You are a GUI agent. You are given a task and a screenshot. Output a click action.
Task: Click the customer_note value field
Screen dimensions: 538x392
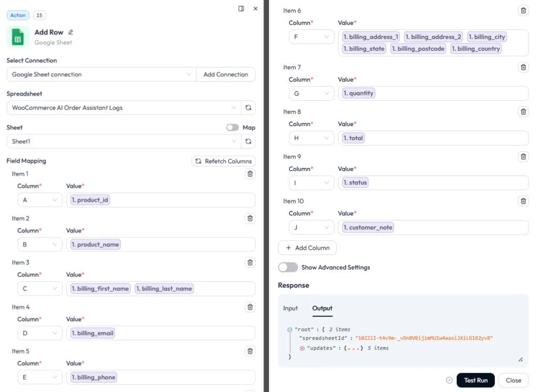point(433,228)
